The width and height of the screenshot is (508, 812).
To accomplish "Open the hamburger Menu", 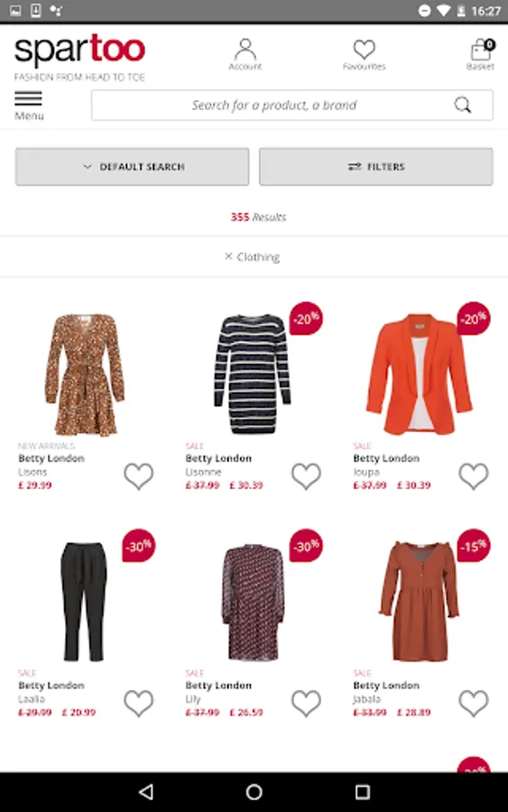I will tap(29, 106).
